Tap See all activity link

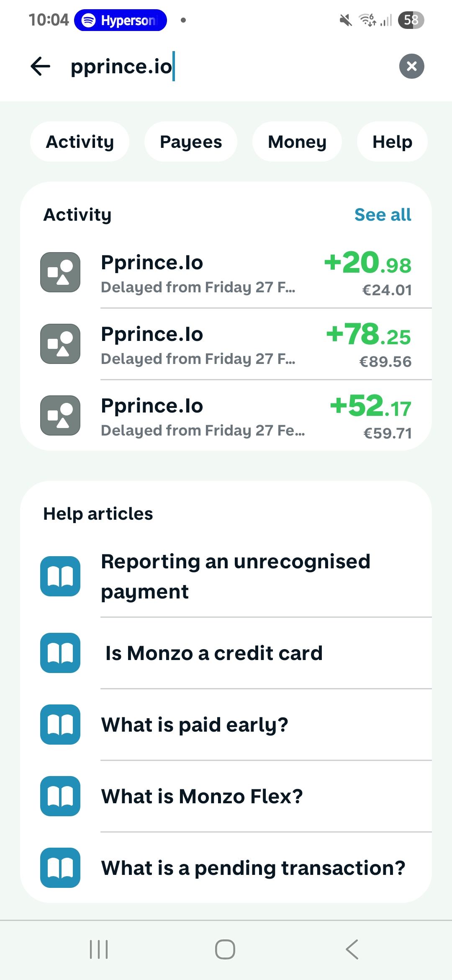(x=383, y=215)
